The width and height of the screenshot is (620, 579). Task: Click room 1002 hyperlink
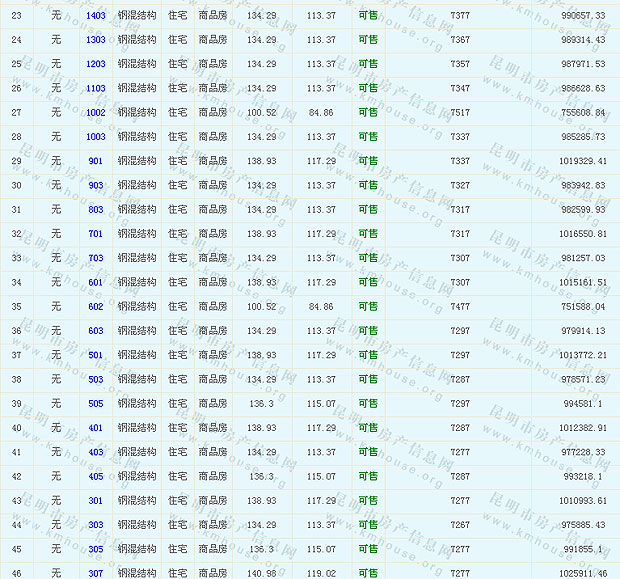(x=96, y=113)
